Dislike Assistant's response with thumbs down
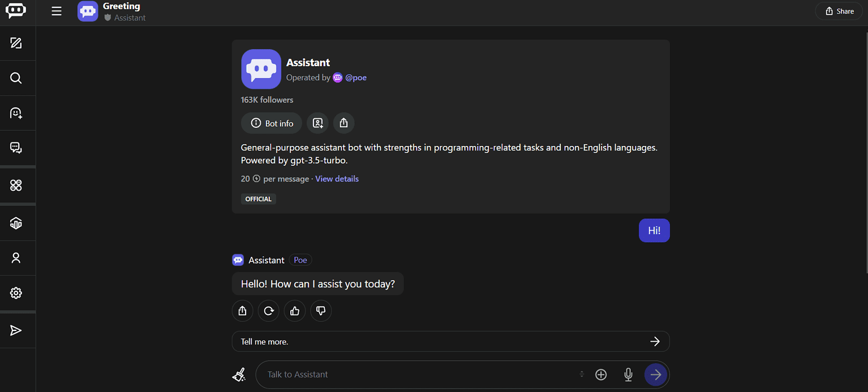Image resolution: width=868 pixels, height=392 pixels. (x=321, y=311)
